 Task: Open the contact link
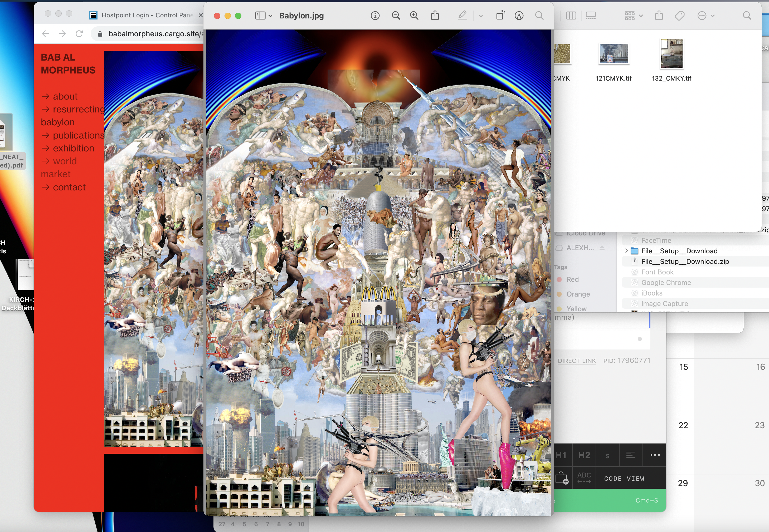click(x=63, y=187)
